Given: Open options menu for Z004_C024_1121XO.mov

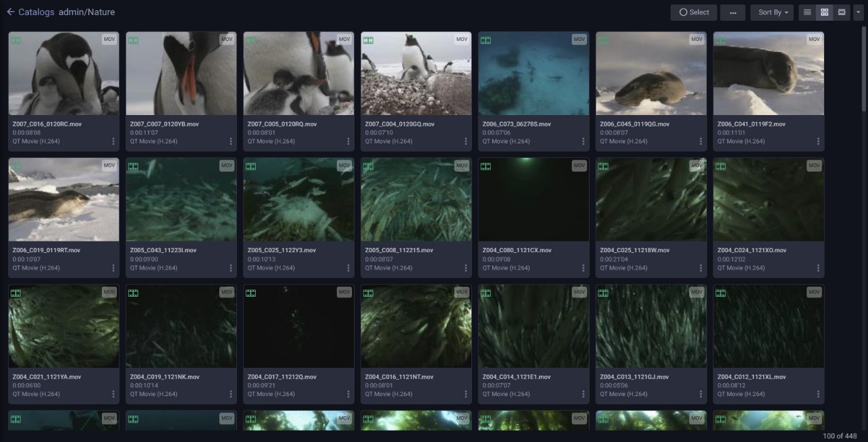Looking at the screenshot, I should tap(819, 268).
